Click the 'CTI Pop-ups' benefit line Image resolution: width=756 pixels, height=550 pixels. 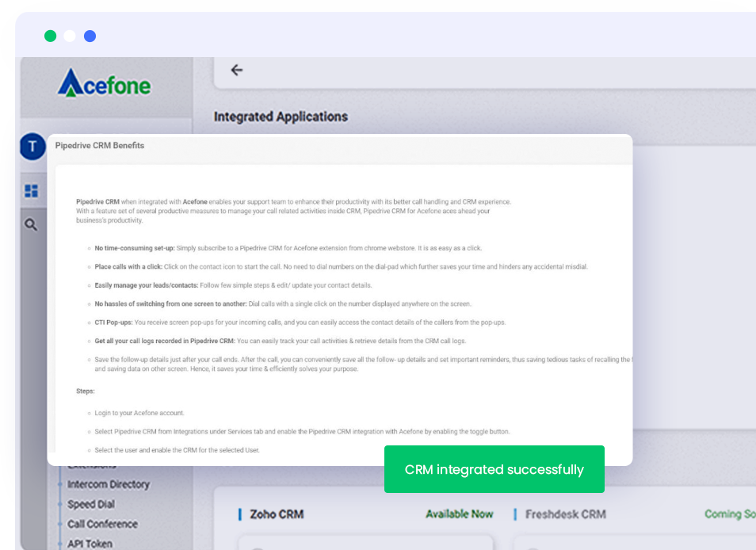coord(300,323)
